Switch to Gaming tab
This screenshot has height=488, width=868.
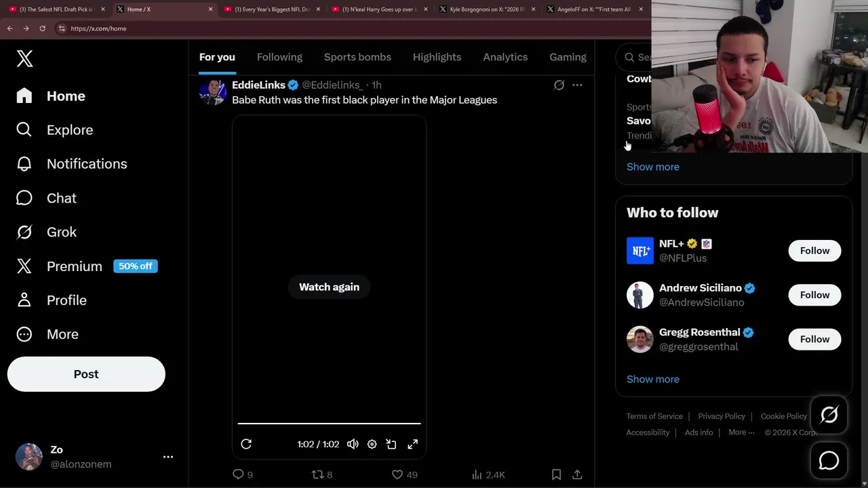coord(568,57)
